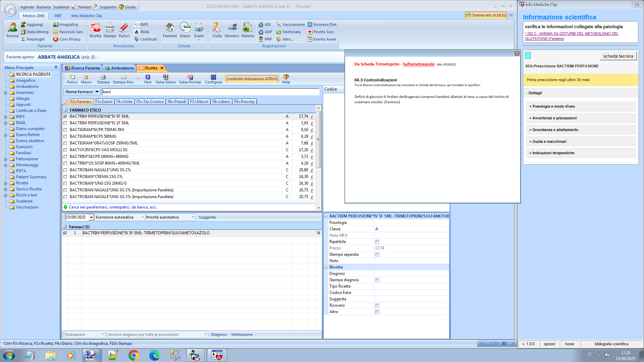
Task: Click the scheda tecnica button
Action: (618, 56)
